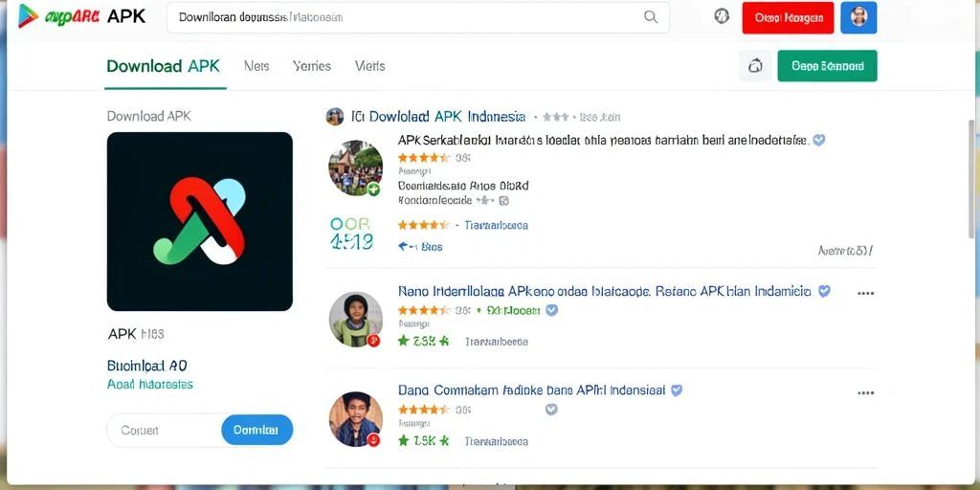Click the green button at top right
The height and width of the screenshot is (490, 980).
828,66
